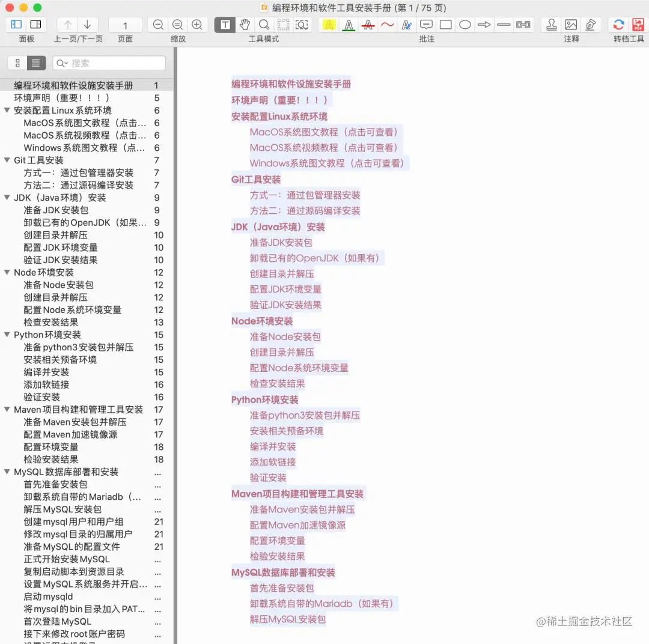Screen dimensions: 649x644
Task: Insert an image note
Action: click(571, 25)
